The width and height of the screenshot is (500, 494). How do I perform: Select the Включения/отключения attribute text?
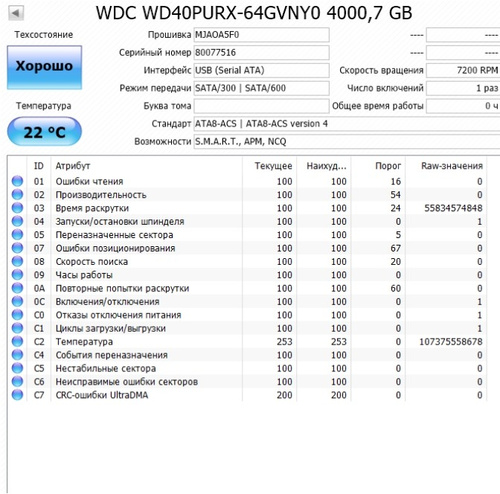pyautogui.click(x=107, y=302)
